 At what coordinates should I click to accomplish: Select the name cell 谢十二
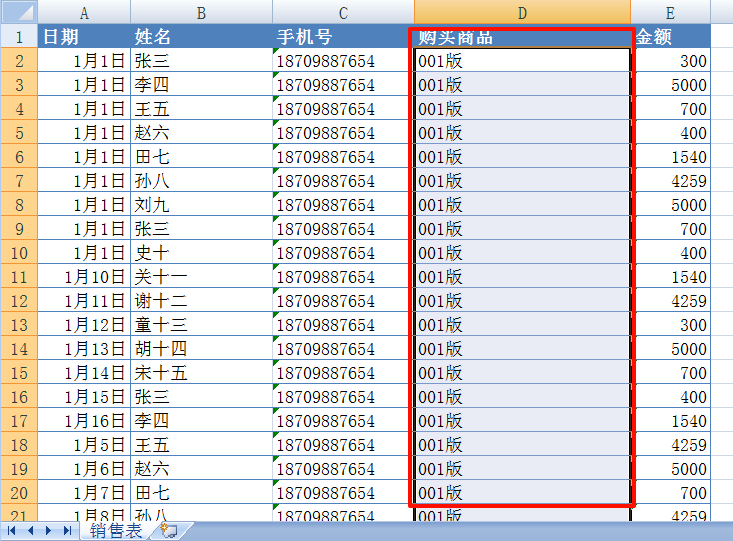[201, 301]
